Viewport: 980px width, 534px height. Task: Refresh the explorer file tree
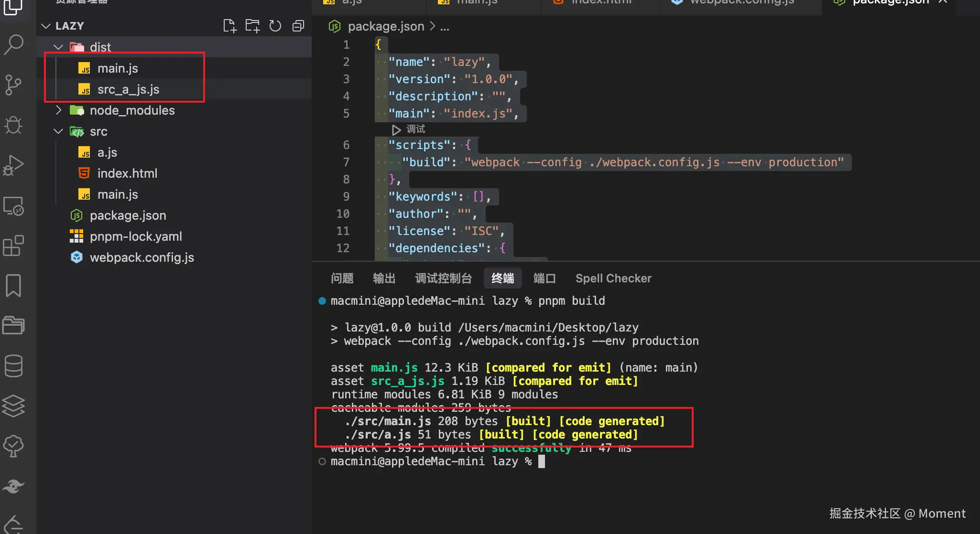pos(275,26)
